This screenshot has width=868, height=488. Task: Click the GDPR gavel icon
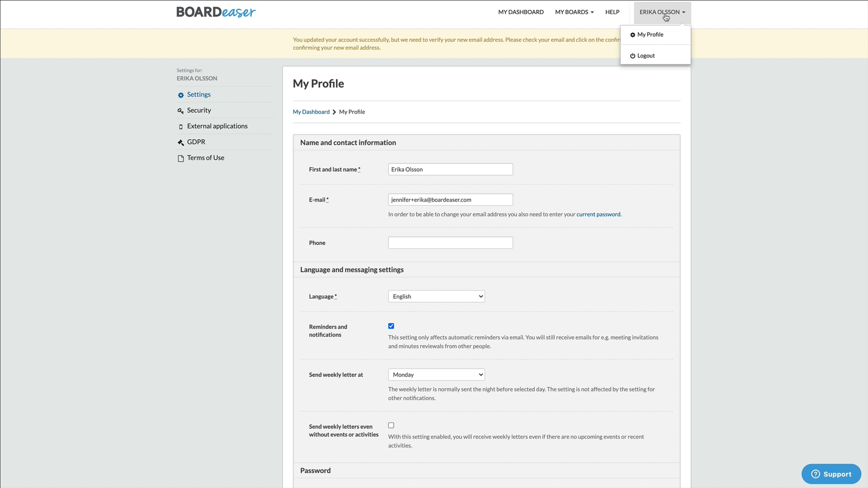pyautogui.click(x=180, y=142)
